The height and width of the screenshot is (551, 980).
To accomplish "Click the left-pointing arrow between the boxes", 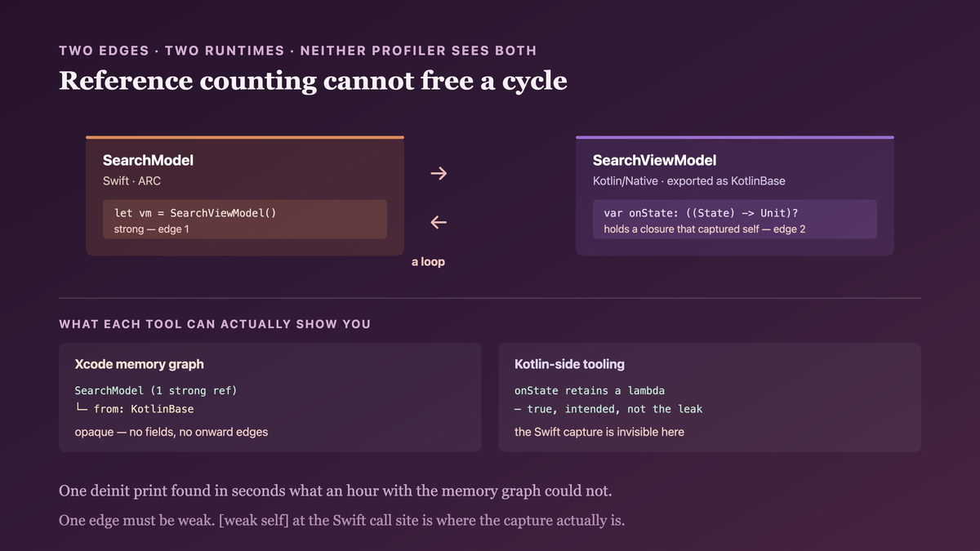I will pos(439,222).
